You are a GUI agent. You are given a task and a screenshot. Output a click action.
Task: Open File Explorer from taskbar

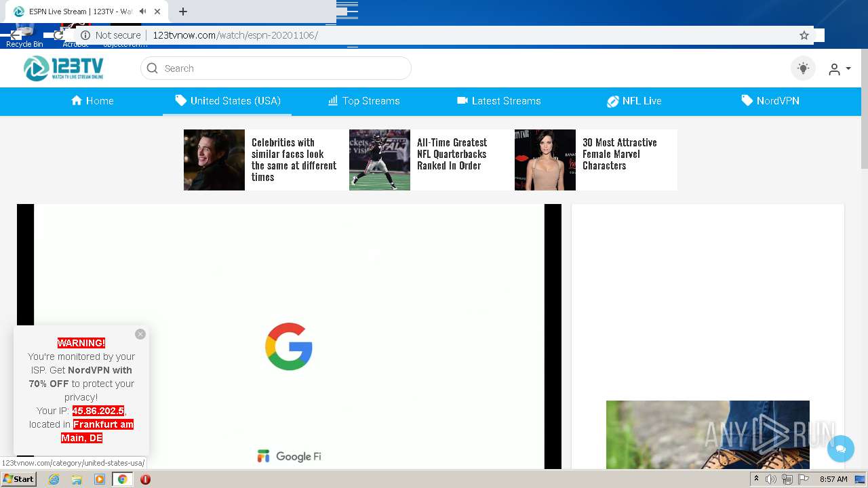tap(77, 479)
